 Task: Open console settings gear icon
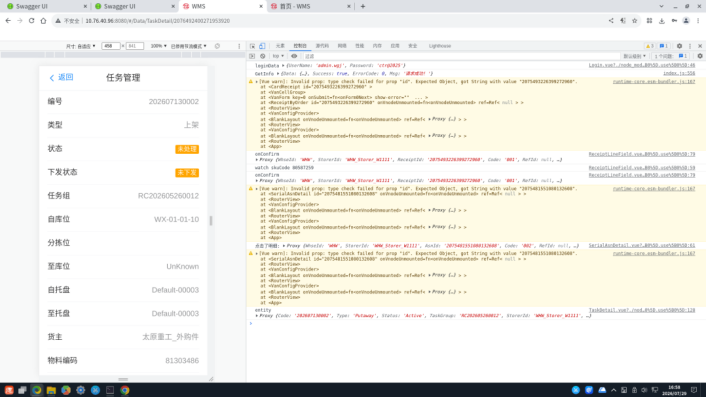pyautogui.click(x=700, y=56)
